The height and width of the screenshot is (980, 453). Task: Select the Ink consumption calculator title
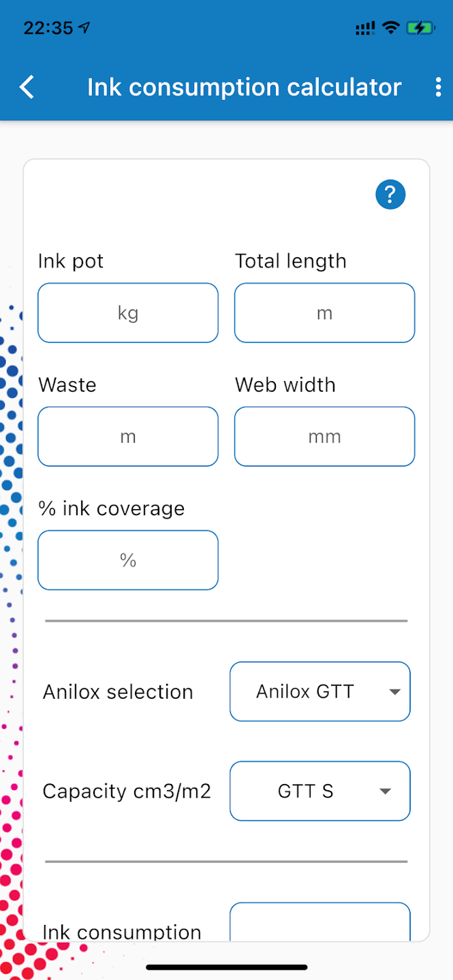[x=243, y=87]
